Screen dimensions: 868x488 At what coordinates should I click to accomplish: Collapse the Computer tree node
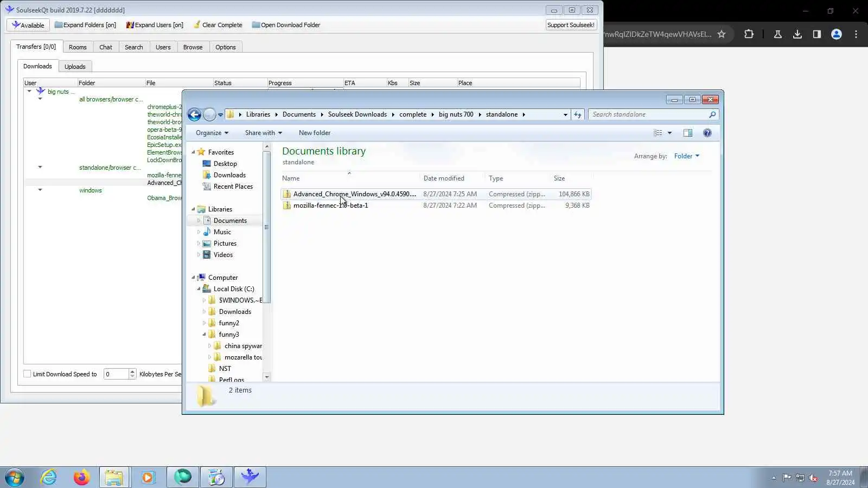193,278
